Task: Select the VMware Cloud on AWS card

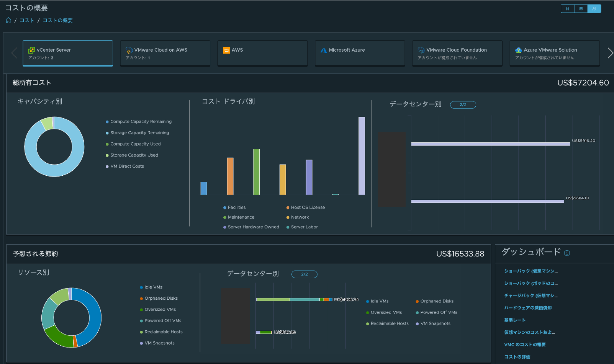Action: click(165, 53)
